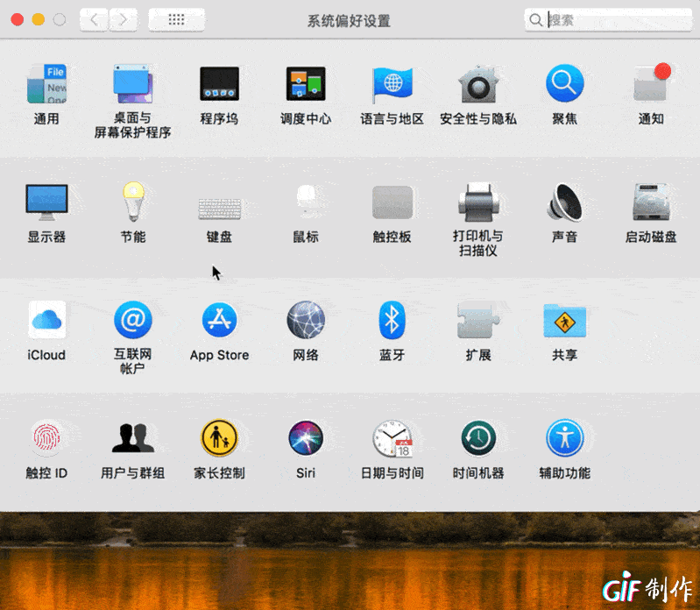The width and height of the screenshot is (700, 610).
Task: Go back with the left arrow button
Action: coord(94,19)
